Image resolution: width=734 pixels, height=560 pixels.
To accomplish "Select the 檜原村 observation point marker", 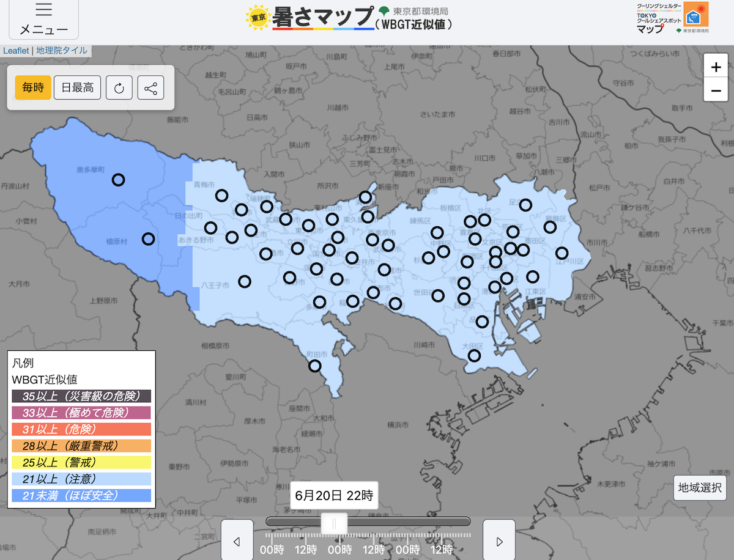I will point(148,239).
